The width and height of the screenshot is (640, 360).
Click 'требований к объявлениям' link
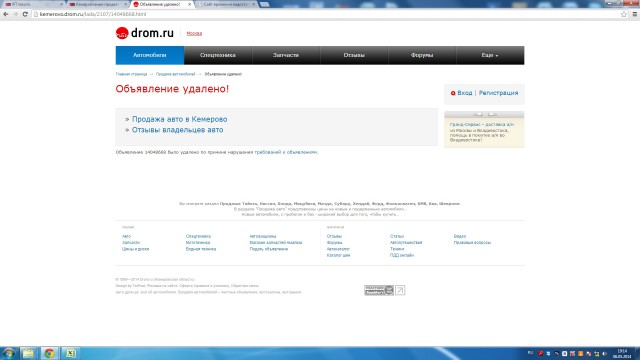tap(286, 152)
